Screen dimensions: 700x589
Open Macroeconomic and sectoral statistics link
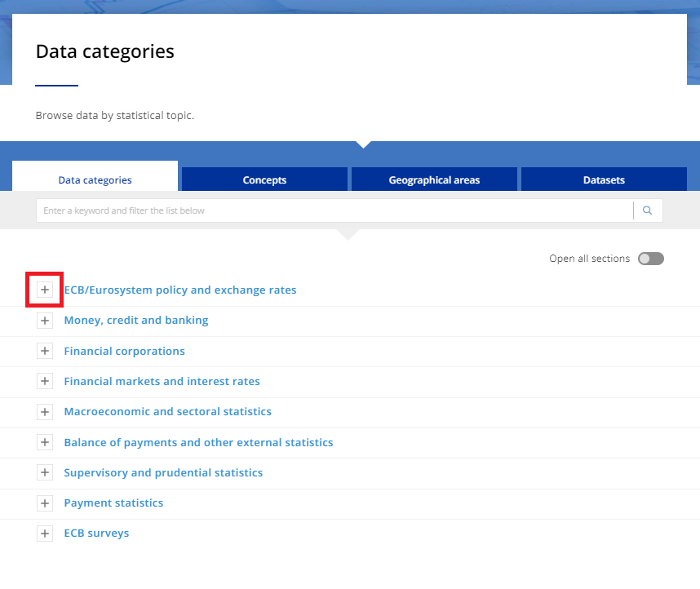167,411
